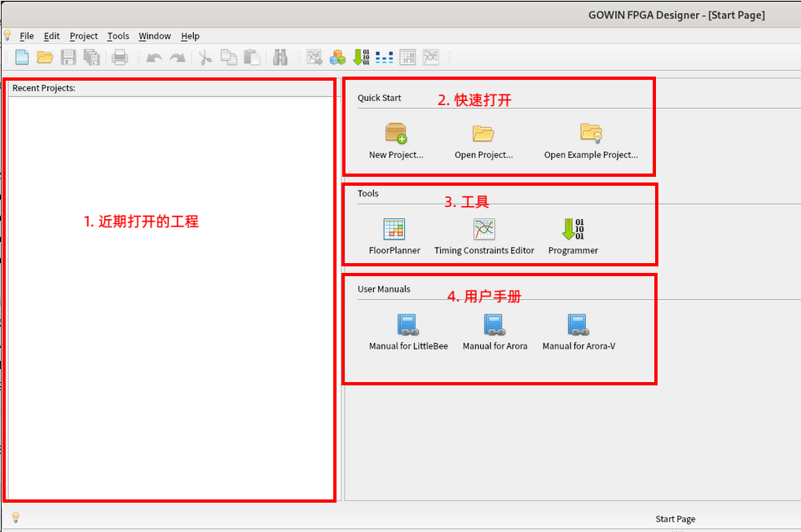Launch Timing Constraints Editor tool

tap(484, 236)
